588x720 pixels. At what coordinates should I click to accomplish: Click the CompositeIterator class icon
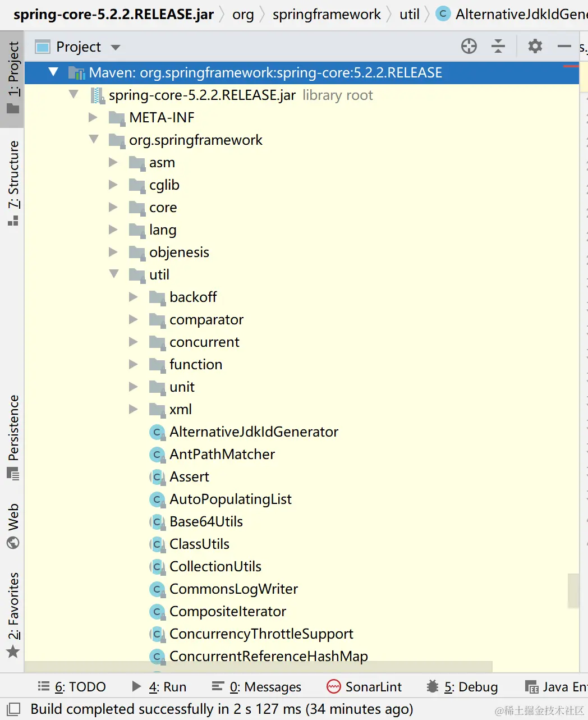point(157,612)
